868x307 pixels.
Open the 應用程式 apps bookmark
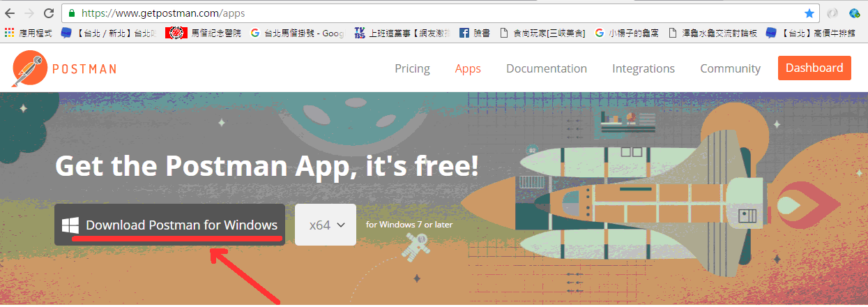(x=29, y=33)
